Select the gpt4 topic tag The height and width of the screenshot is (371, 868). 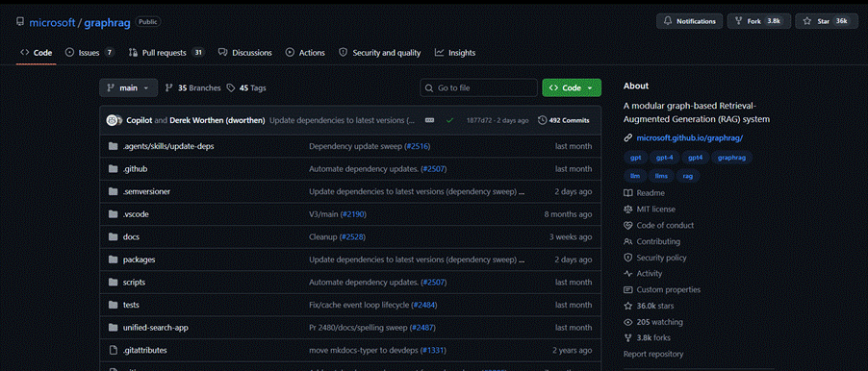[696, 158]
